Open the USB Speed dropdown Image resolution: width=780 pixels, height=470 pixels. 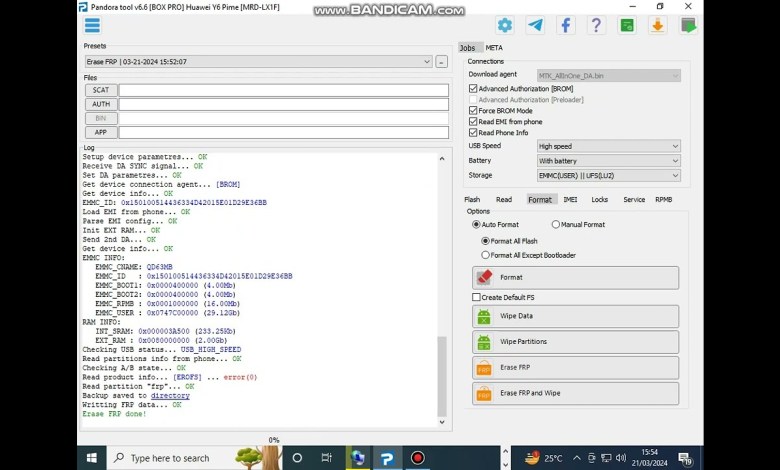(608, 146)
